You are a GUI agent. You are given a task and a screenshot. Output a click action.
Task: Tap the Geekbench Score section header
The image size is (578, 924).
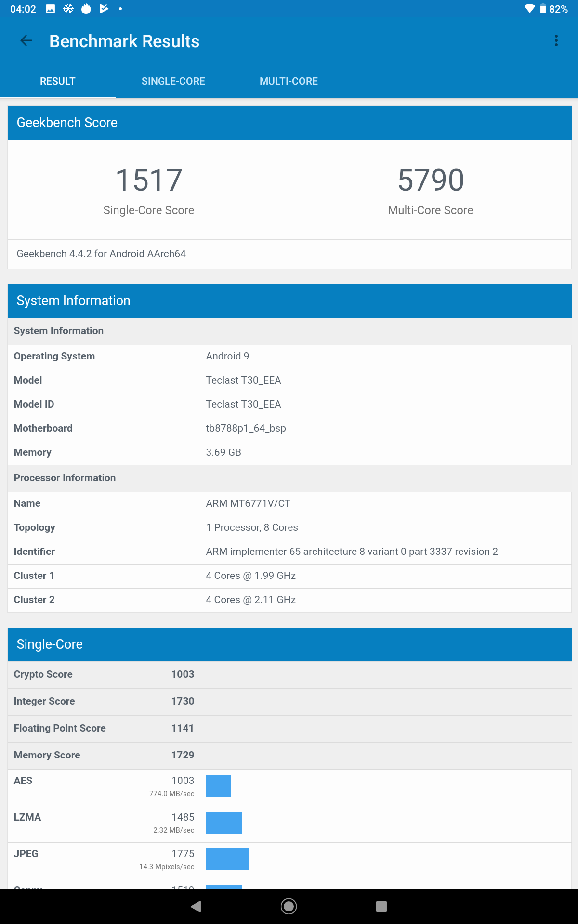click(290, 123)
